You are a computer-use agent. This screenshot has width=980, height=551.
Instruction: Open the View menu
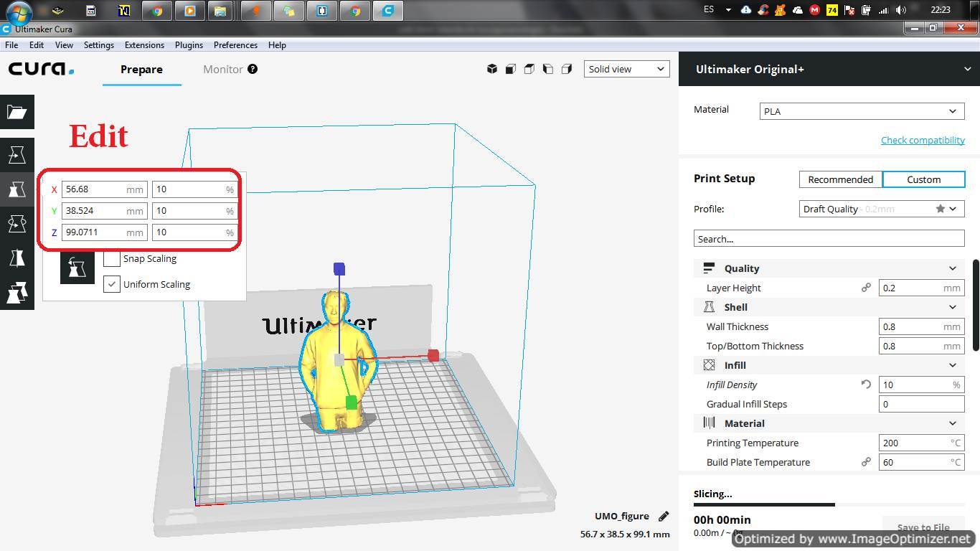[x=64, y=44]
